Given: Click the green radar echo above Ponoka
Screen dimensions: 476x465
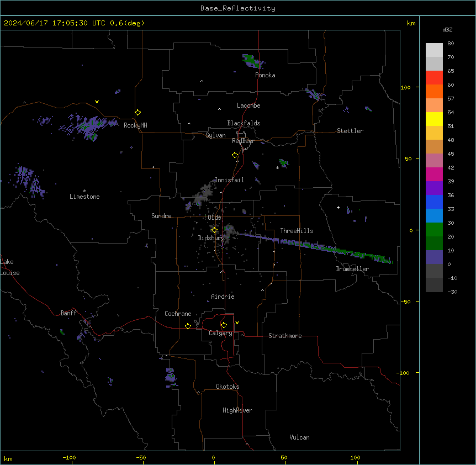Looking at the screenshot, I should pos(252,61).
